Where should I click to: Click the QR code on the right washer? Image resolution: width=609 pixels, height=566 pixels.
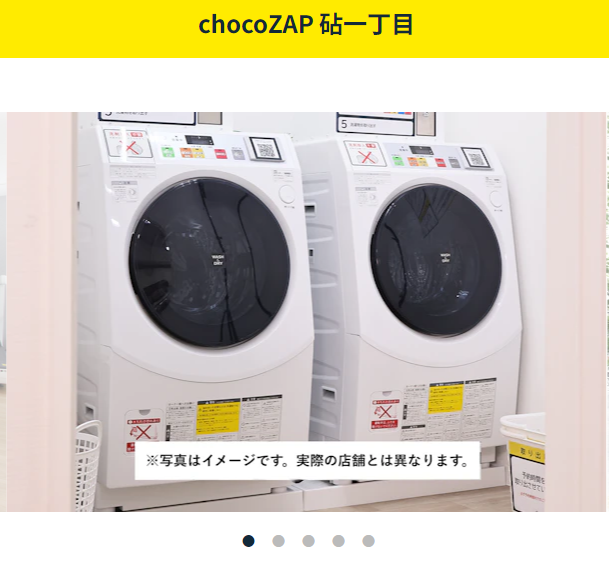(476, 158)
